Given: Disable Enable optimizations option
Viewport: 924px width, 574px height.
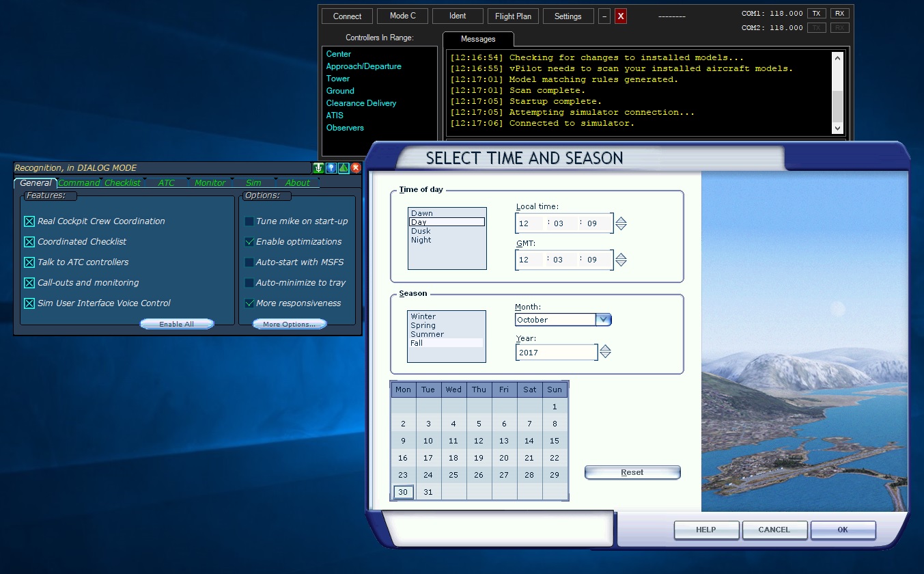Looking at the screenshot, I should (x=249, y=242).
